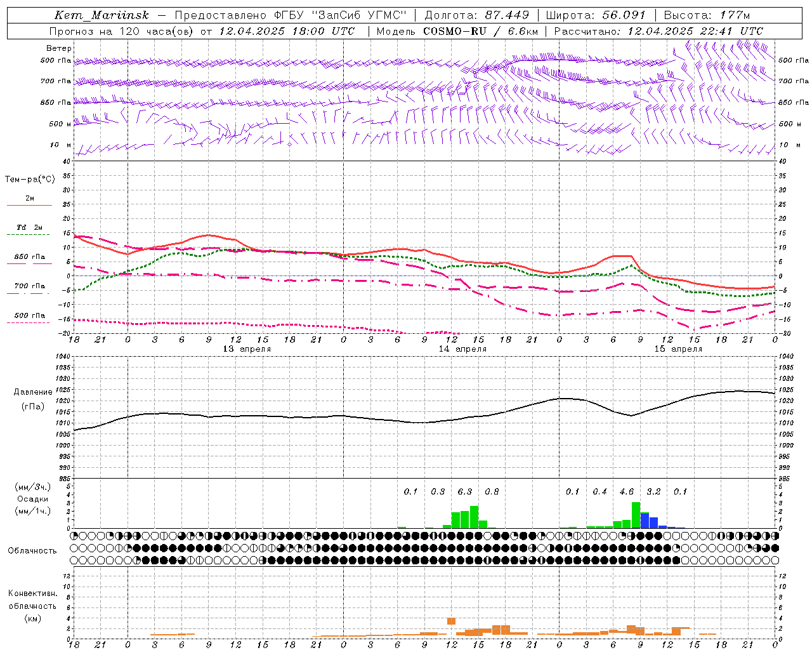812x650 pixels.
Task: Click the '14 апреля' date label
Action: [462, 349]
